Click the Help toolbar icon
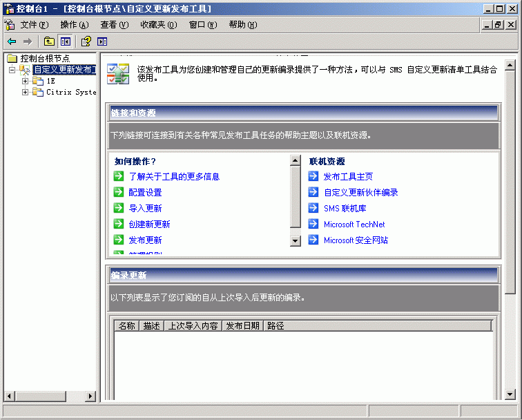The image size is (522, 420). coord(86,41)
